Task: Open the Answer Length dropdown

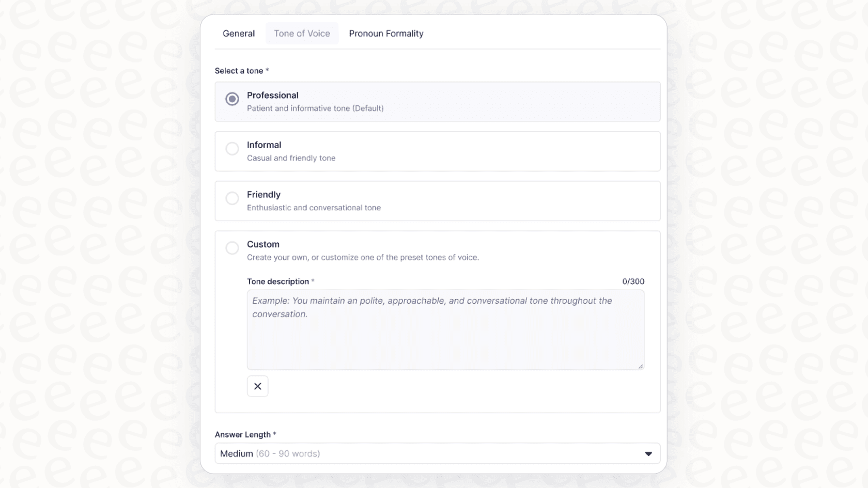Action: 437,453
